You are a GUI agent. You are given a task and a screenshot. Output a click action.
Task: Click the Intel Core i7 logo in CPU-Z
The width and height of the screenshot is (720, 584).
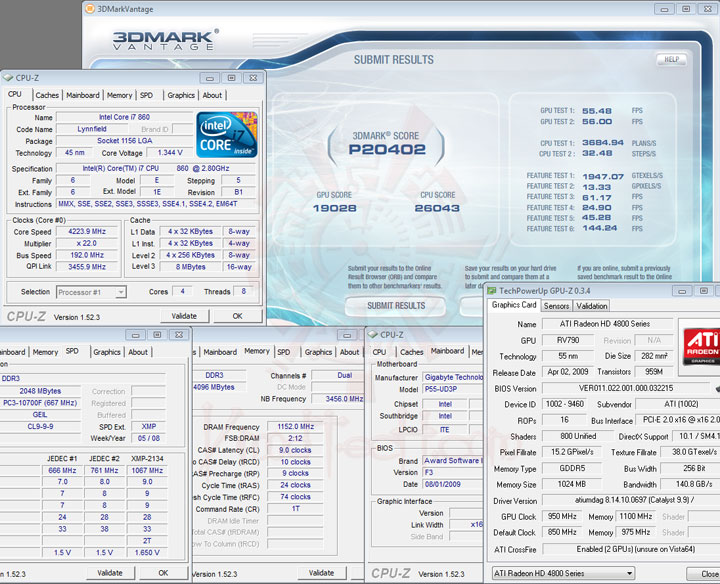227,135
